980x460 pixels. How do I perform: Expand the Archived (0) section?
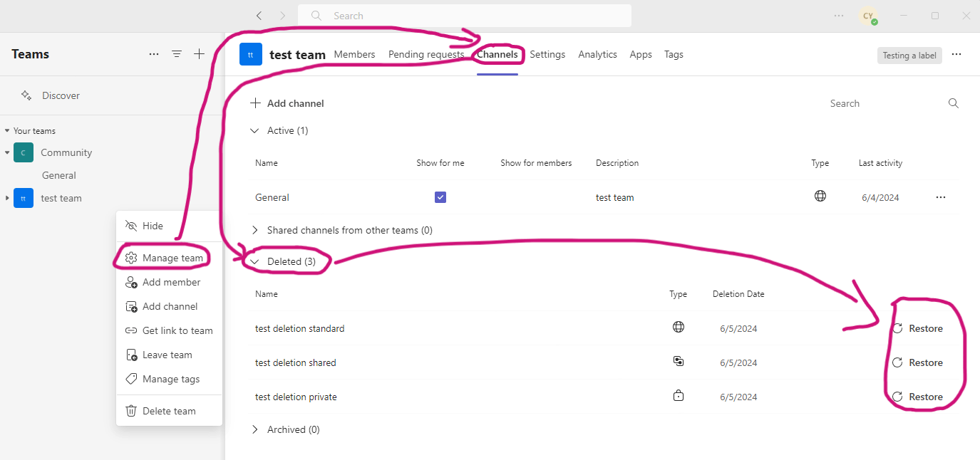click(255, 429)
